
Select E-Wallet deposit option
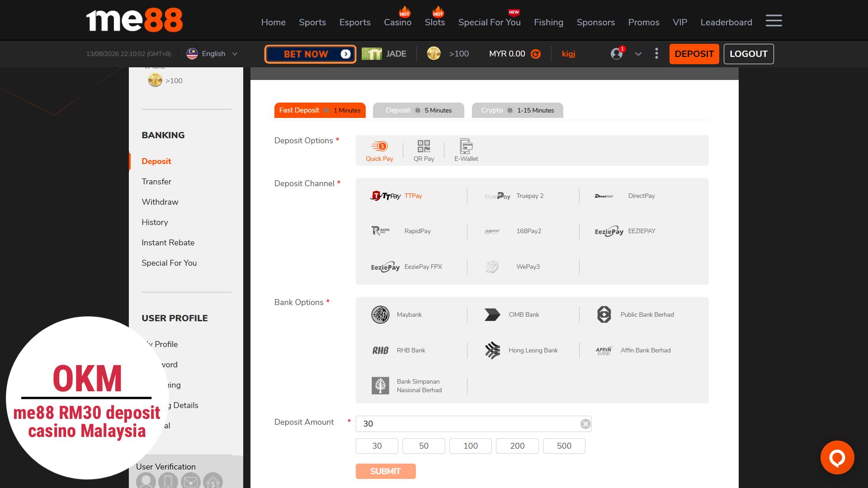click(466, 150)
